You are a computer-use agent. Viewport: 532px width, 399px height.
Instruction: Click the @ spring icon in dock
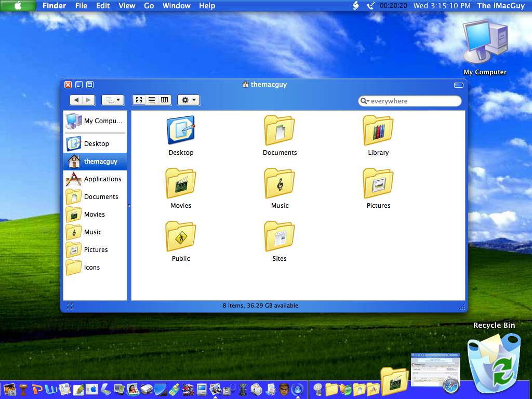click(x=317, y=389)
